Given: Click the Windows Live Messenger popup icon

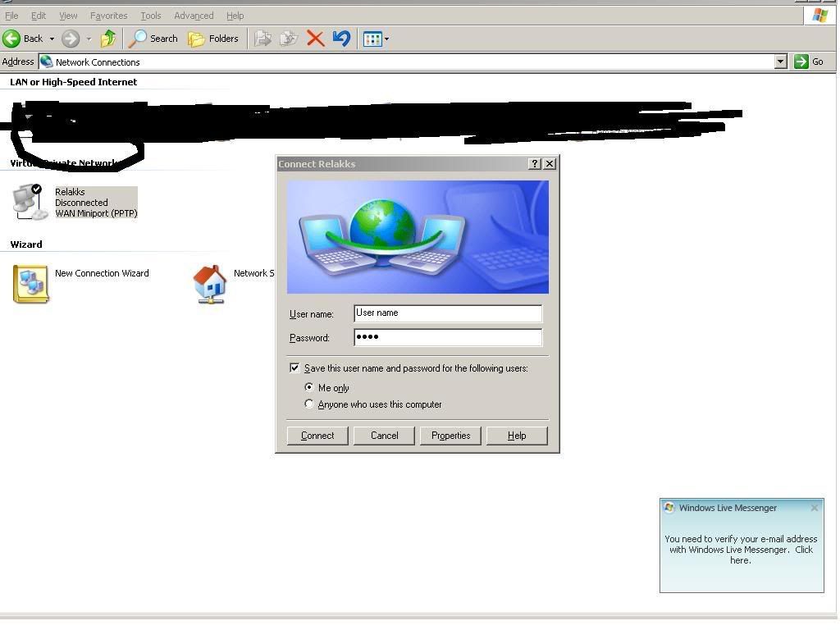Looking at the screenshot, I should (x=669, y=507).
